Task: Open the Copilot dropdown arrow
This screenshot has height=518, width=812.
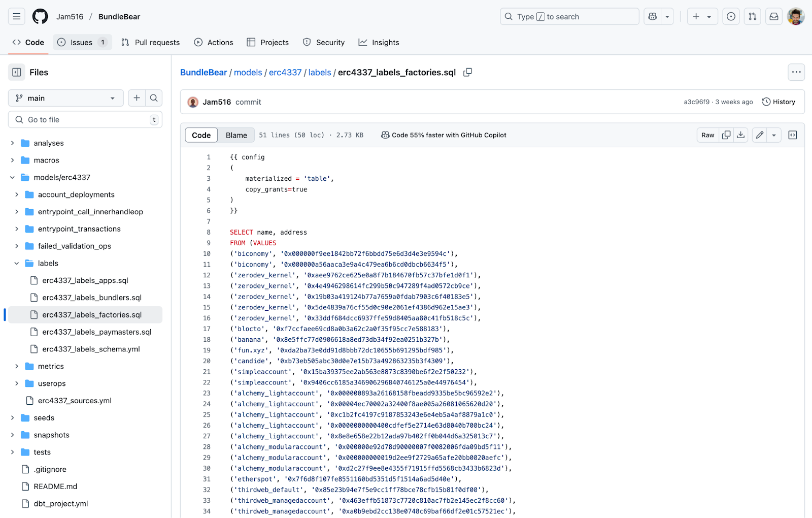Action: click(x=667, y=17)
